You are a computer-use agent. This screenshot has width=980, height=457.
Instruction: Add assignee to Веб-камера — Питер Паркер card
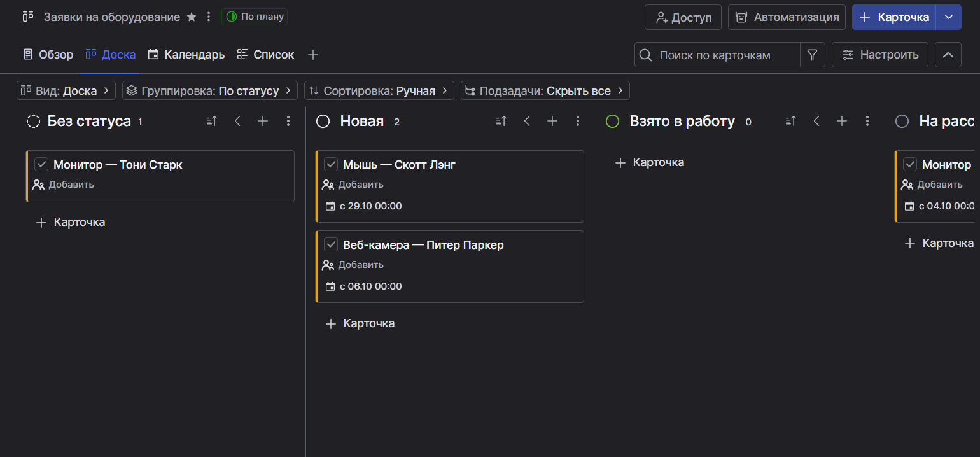point(353,265)
